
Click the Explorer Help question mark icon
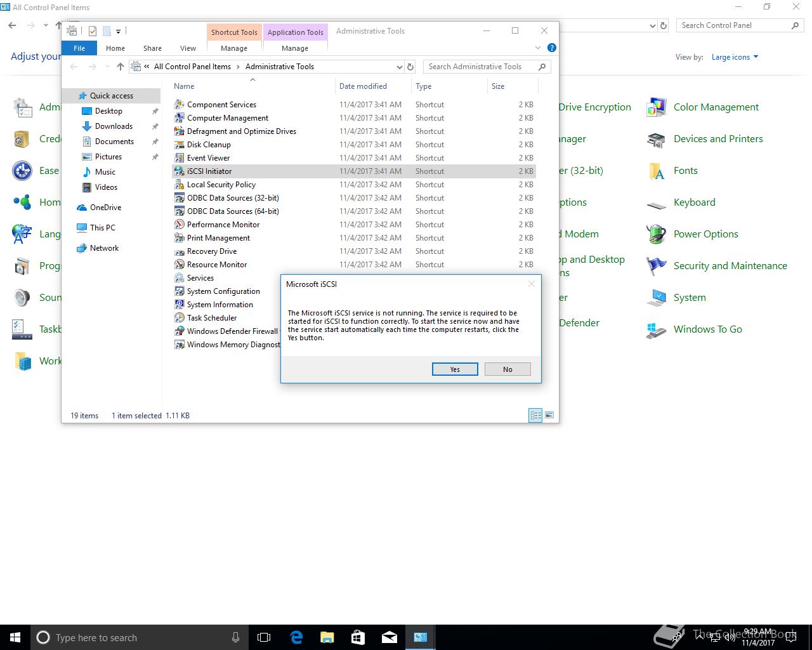552,48
